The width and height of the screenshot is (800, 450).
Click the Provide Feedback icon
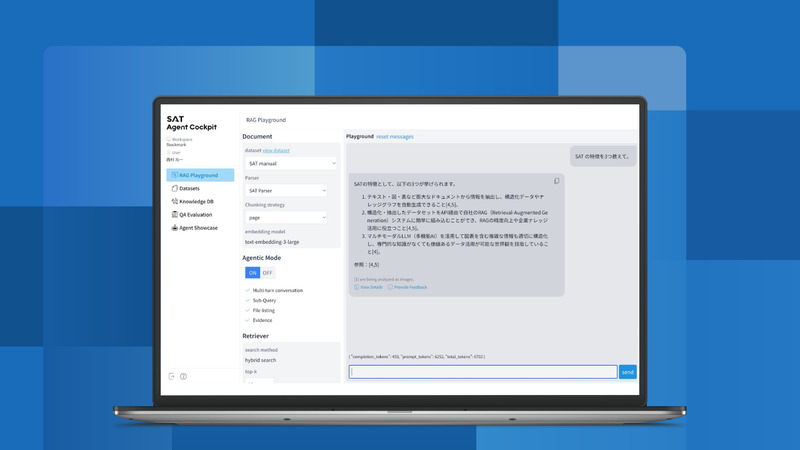[x=390, y=287]
